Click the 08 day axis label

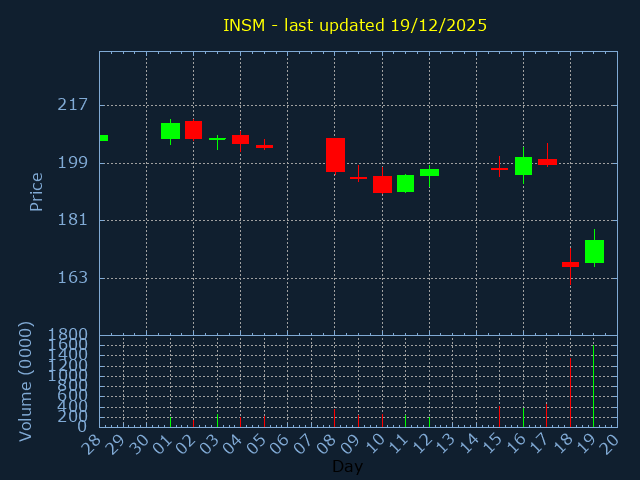(x=327, y=444)
